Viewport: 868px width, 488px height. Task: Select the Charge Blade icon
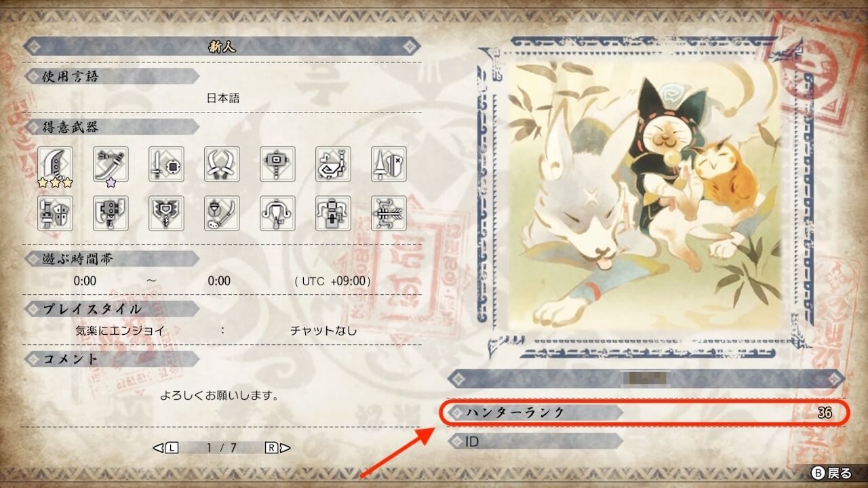click(x=167, y=213)
